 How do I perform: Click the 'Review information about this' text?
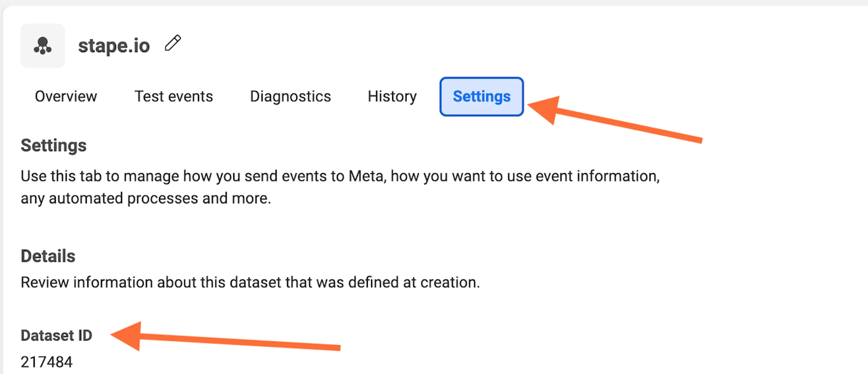coord(136,283)
